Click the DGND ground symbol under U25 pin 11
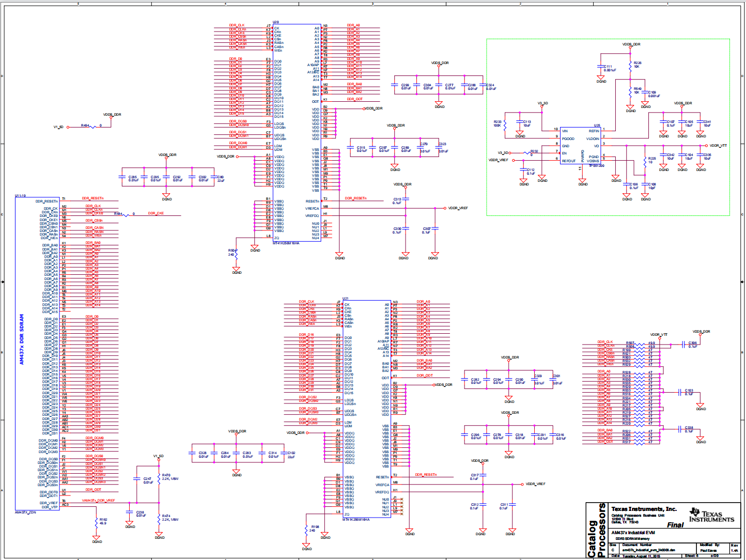 583,181
